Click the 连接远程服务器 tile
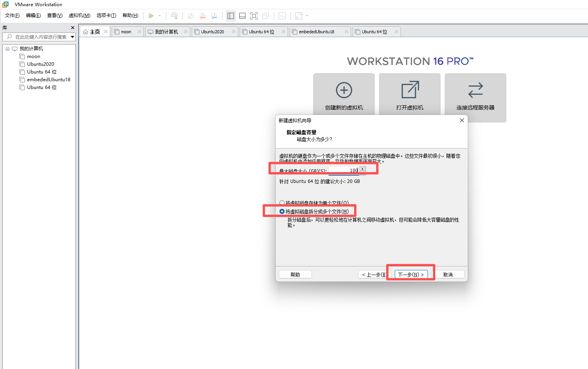 coord(476,97)
